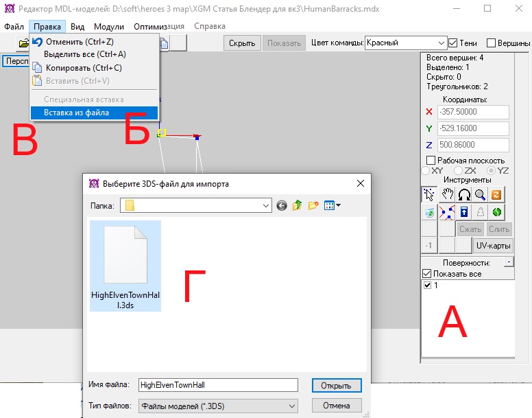
Task: Click the Специальная вставка menu item
Action: click(95, 100)
